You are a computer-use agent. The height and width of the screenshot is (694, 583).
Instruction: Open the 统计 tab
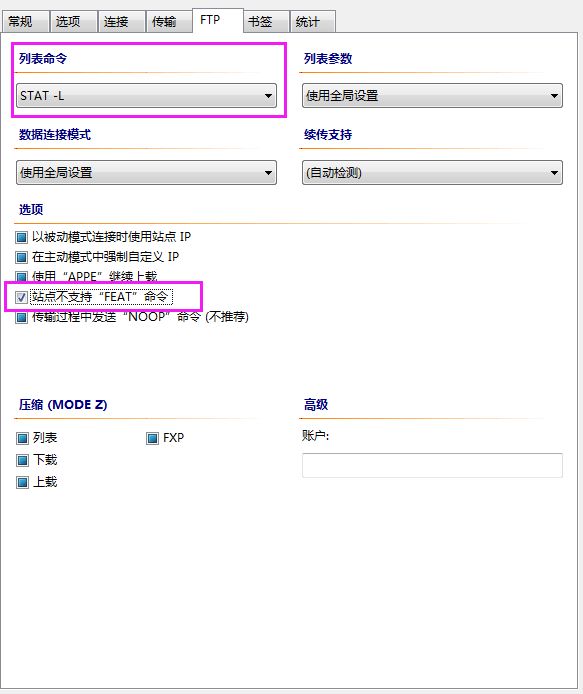click(x=312, y=22)
